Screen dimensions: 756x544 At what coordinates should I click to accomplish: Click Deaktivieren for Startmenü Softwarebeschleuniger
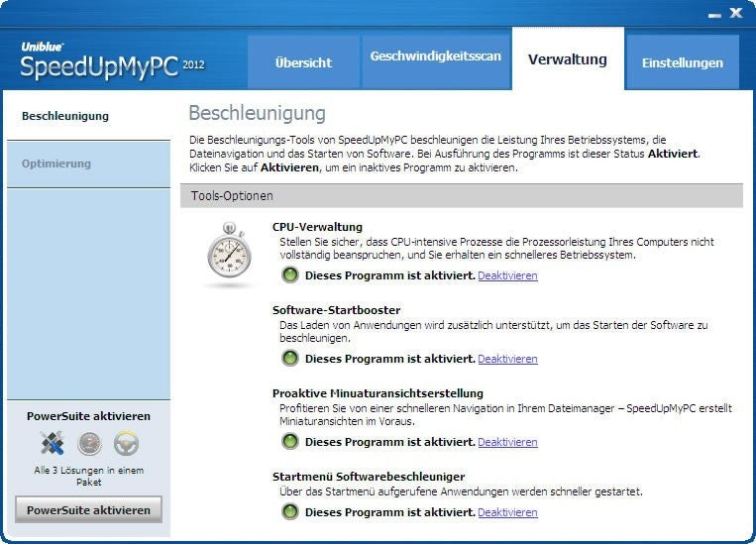tap(507, 512)
